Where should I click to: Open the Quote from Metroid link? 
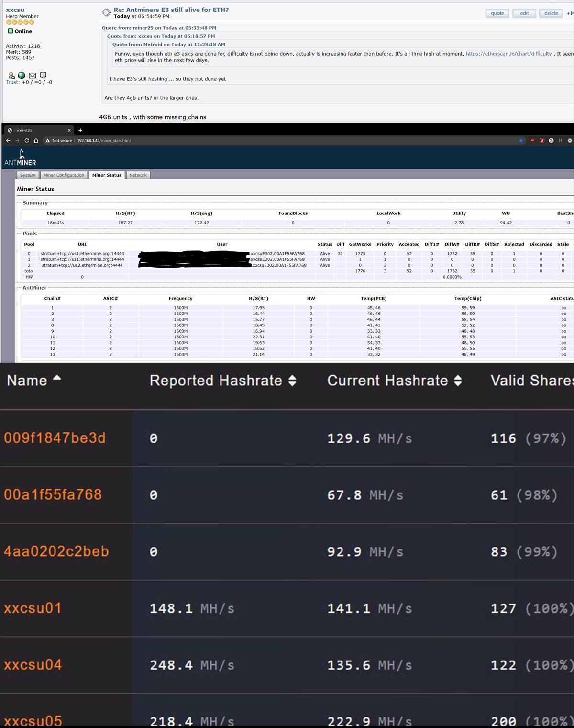[x=168, y=45]
